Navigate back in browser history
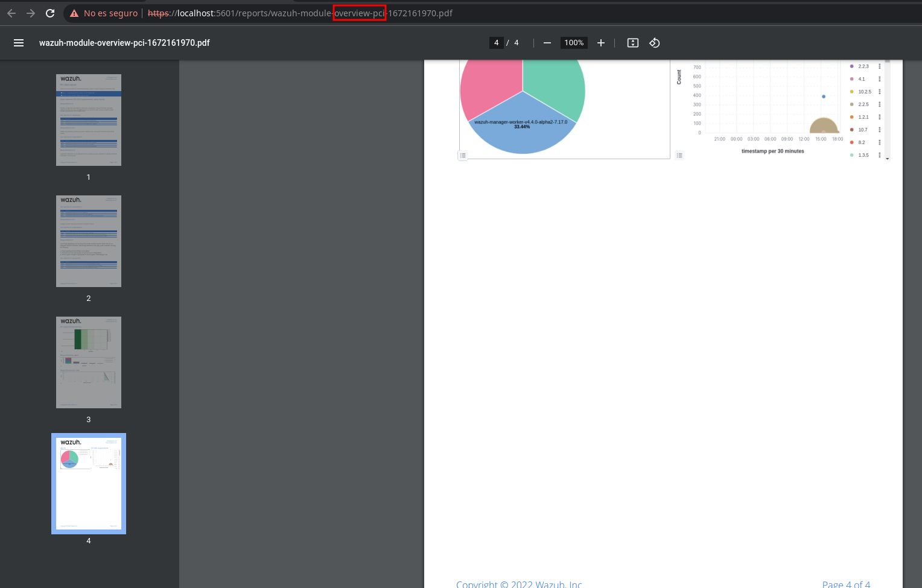The height and width of the screenshot is (588, 922). [11, 13]
